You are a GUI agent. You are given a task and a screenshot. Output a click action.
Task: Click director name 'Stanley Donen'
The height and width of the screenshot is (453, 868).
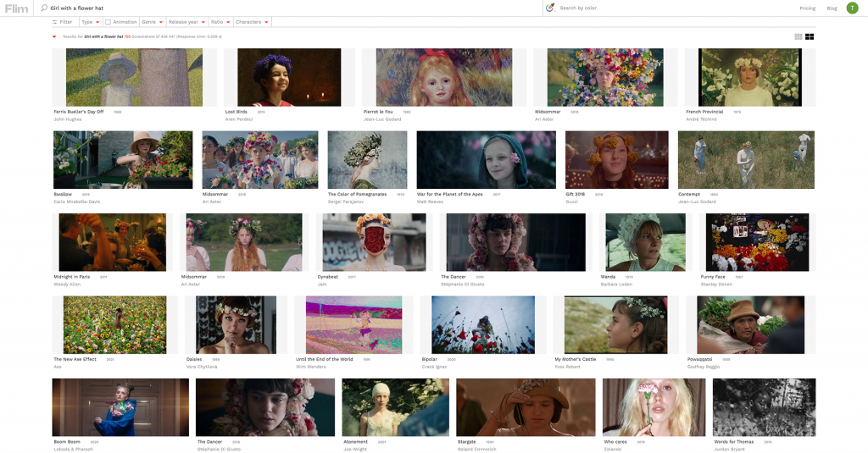tap(716, 285)
